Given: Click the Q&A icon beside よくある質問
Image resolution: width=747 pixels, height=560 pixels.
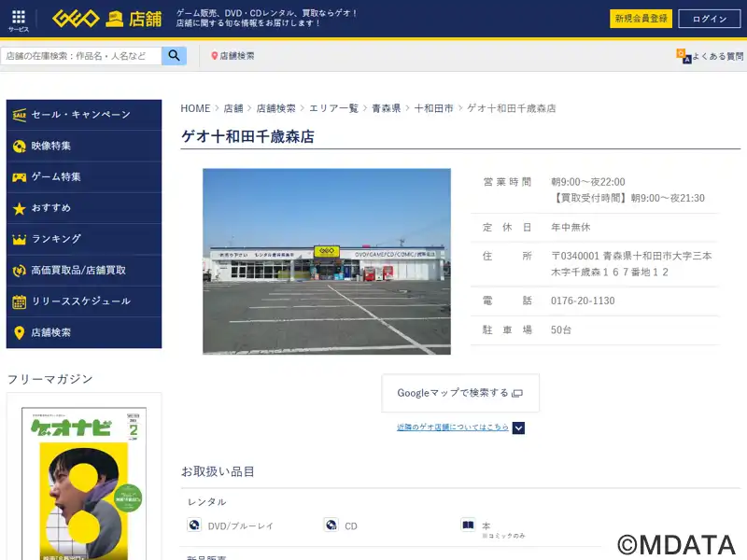Looking at the screenshot, I should pyautogui.click(x=684, y=56).
